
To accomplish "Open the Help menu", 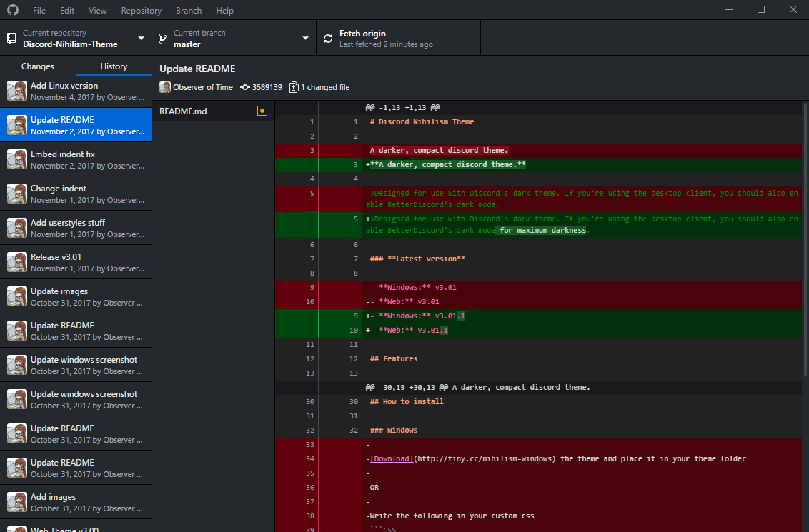I will click(225, 10).
